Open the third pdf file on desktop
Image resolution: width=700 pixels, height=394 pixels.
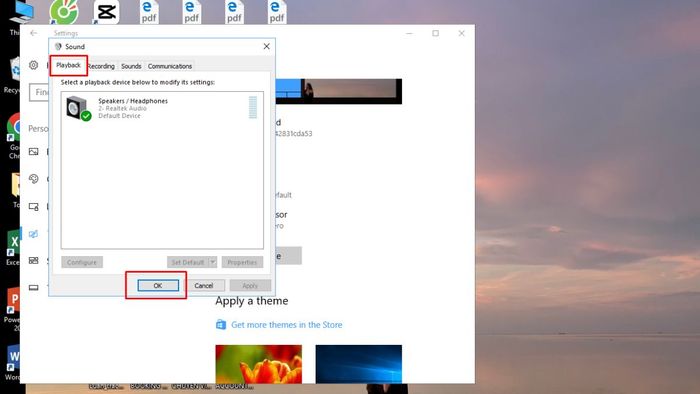pyautogui.click(x=234, y=12)
